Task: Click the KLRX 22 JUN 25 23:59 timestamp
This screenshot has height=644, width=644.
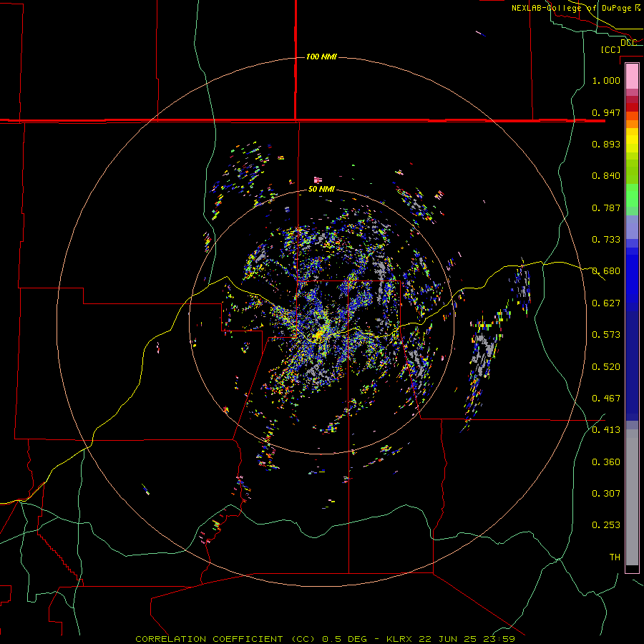Action: click(x=451, y=639)
